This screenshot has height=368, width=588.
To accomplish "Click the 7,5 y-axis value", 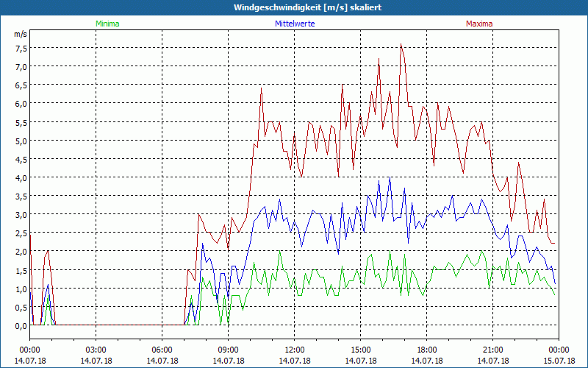I will (x=21, y=49).
